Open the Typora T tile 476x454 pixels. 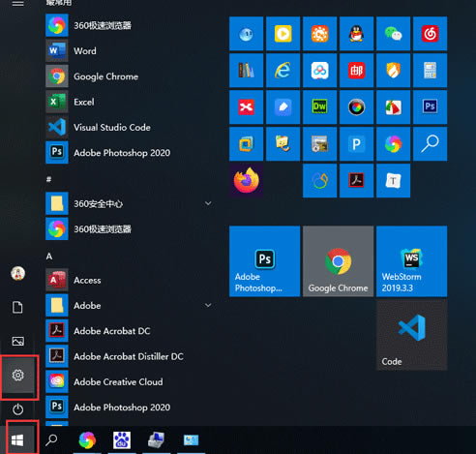(393, 181)
